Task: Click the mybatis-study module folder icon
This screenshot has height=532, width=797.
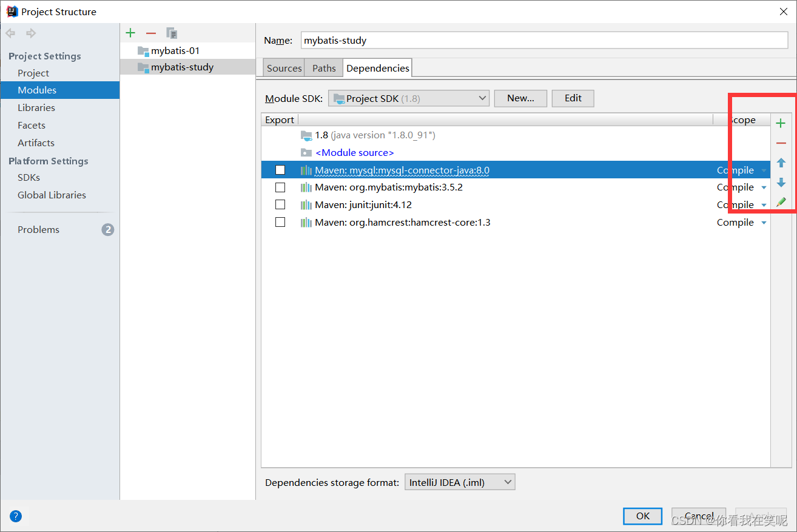Action: 143,67
